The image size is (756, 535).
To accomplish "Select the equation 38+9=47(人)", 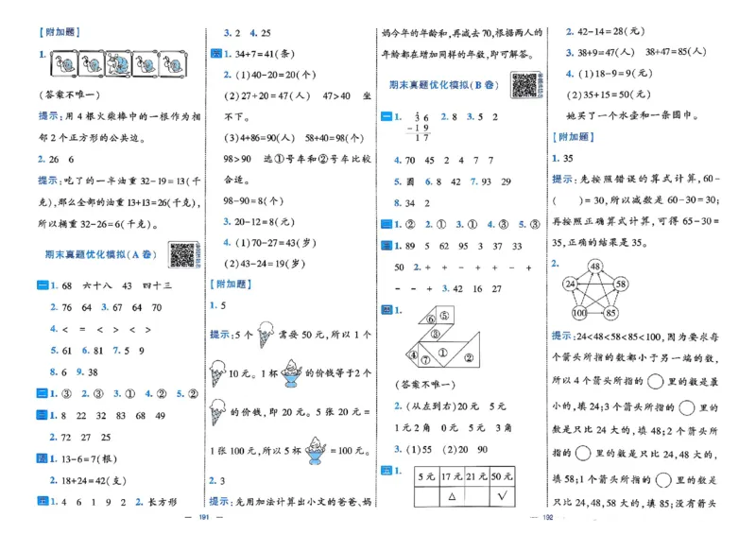I will coord(607,52).
